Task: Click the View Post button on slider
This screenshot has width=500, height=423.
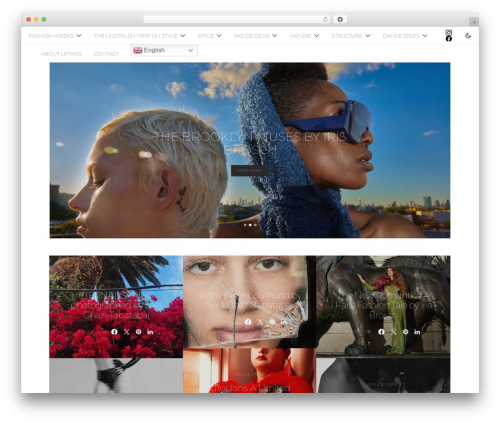Action: (x=250, y=171)
